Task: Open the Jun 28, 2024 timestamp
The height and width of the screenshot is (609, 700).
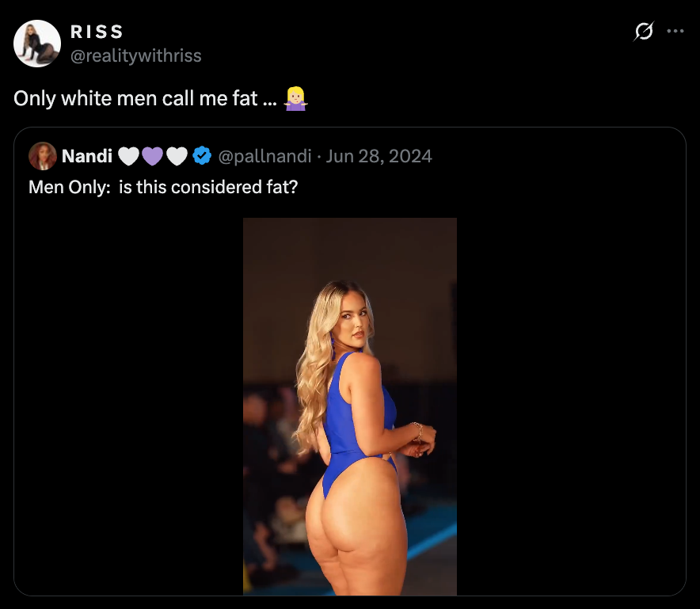Action: pos(379,156)
